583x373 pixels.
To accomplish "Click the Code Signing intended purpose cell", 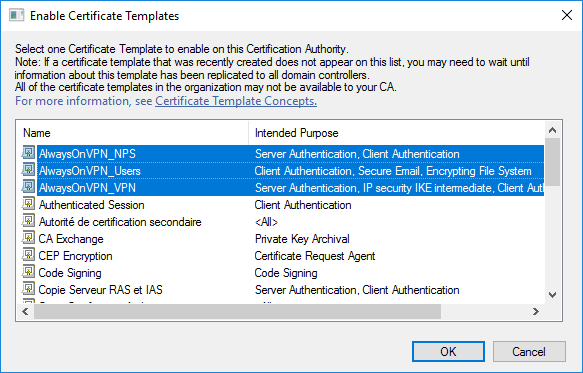I will coord(286,273).
